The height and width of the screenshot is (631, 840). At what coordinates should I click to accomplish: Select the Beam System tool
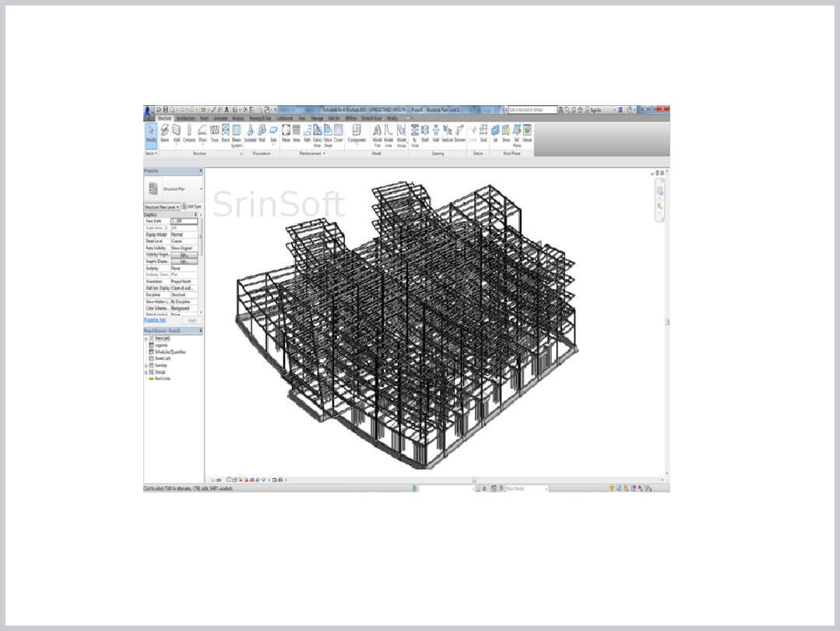(x=236, y=136)
